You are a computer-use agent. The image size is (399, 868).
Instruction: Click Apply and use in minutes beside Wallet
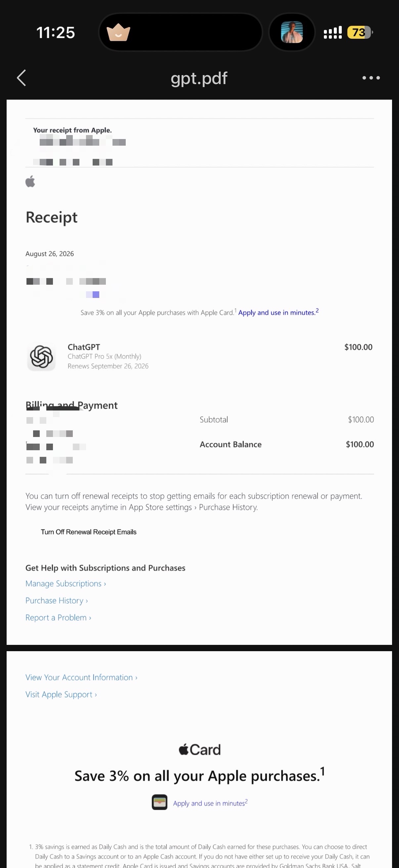[210, 803]
